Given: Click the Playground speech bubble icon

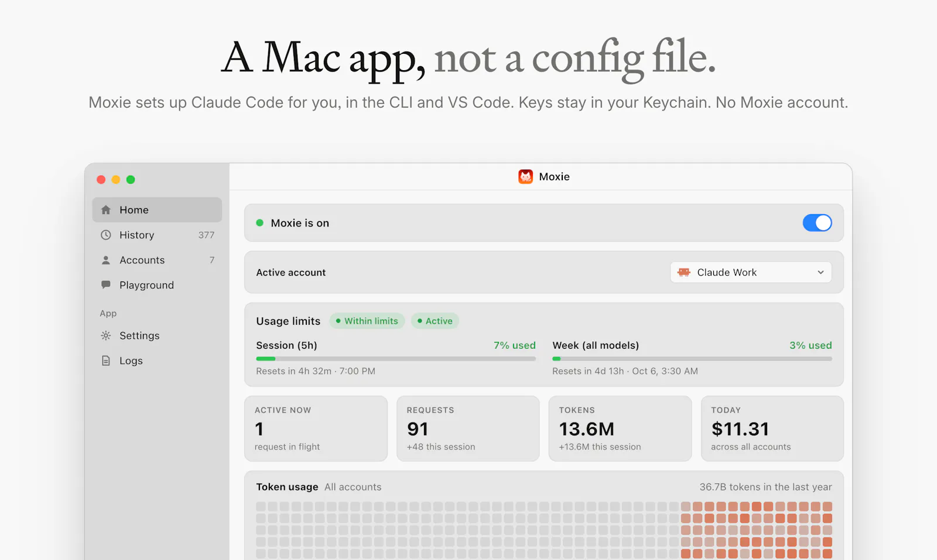Looking at the screenshot, I should 106,285.
